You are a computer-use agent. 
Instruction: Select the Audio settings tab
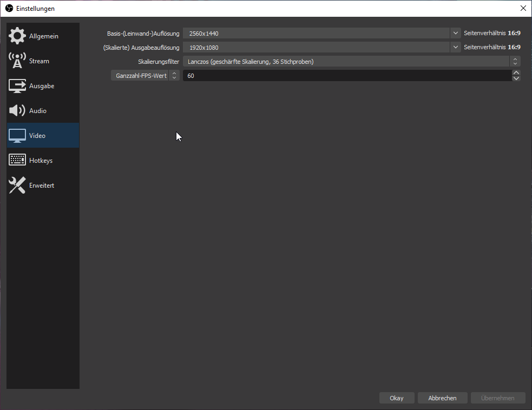pyautogui.click(x=43, y=110)
